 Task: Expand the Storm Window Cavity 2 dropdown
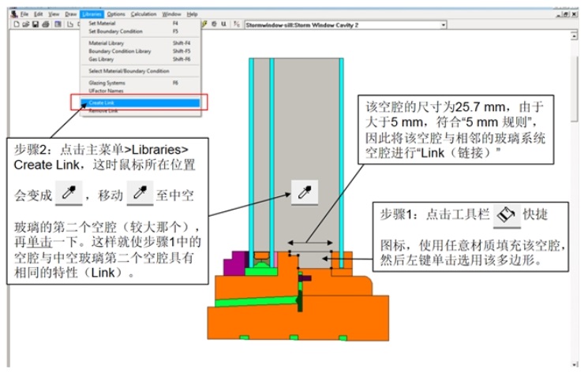coord(443,24)
